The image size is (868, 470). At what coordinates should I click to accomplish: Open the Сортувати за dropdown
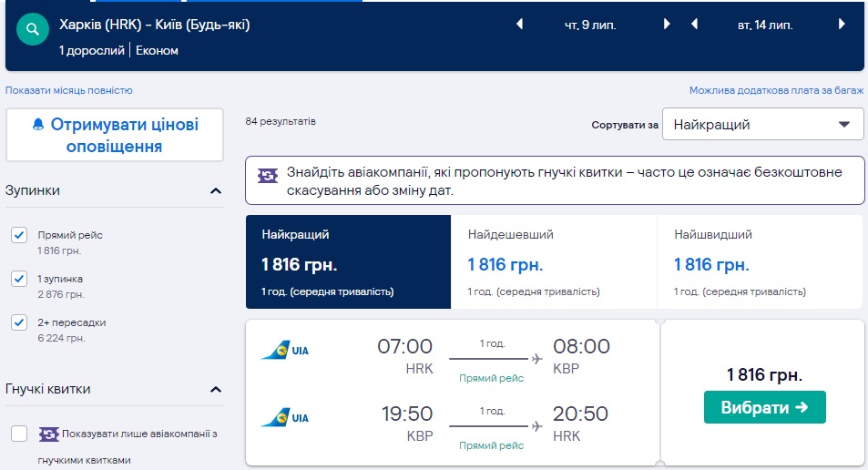coord(763,125)
